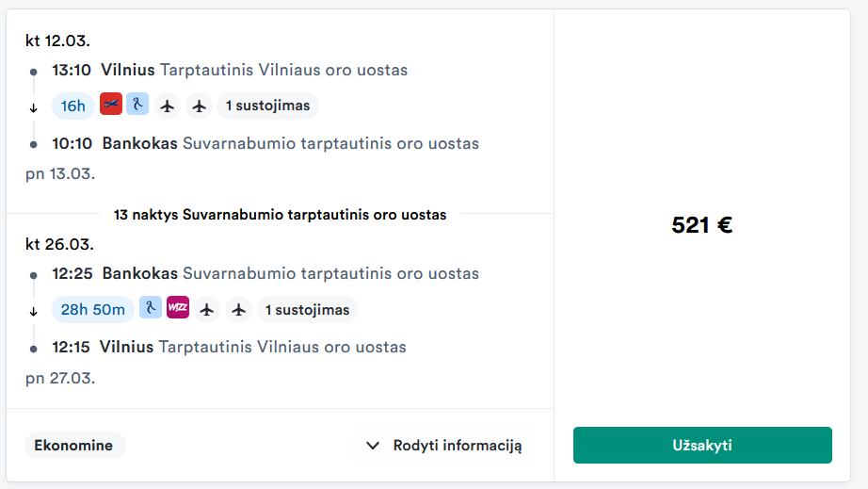
Task: Expand details with the Rodyti informaciją chevron
Action: pyautogui.click(x=373, y=446)
